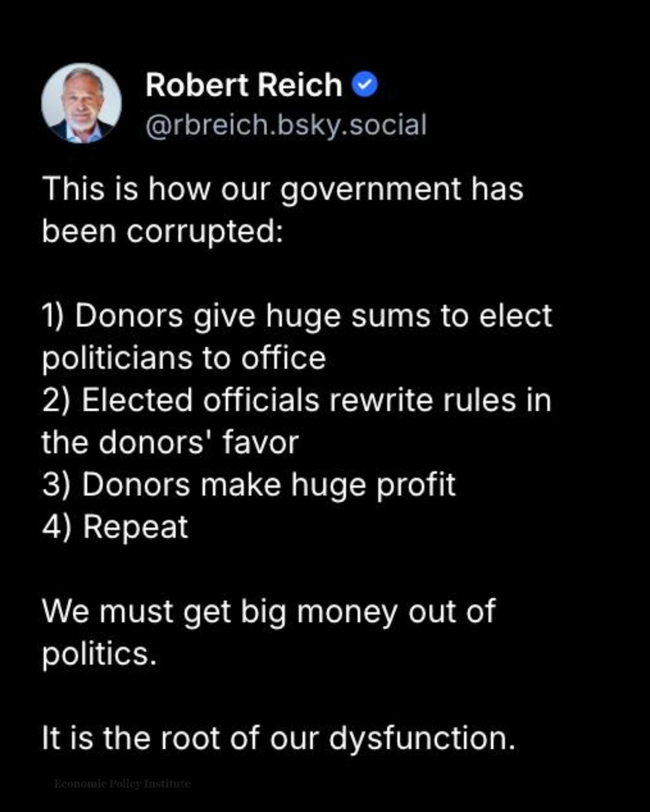Viewport: 650px width, 812px height.
Task: Click the word "government" in the post
Action: [x=371, y=189]
